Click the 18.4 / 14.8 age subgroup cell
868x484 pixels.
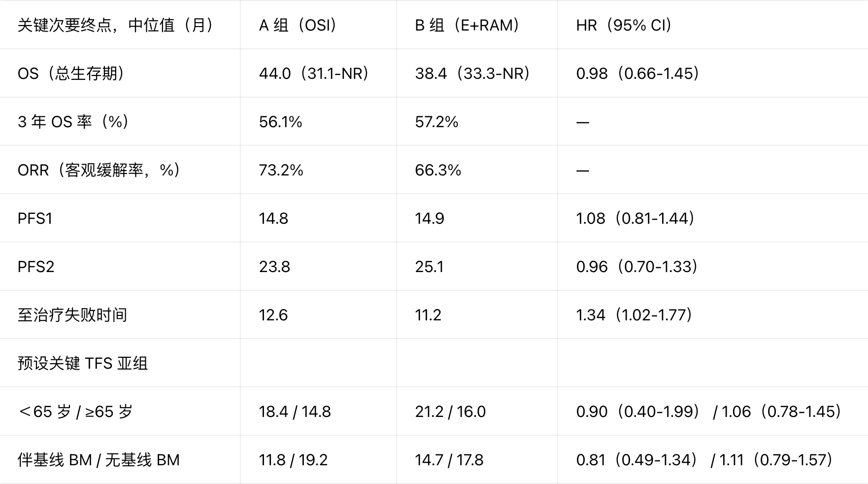click(295, 412)
